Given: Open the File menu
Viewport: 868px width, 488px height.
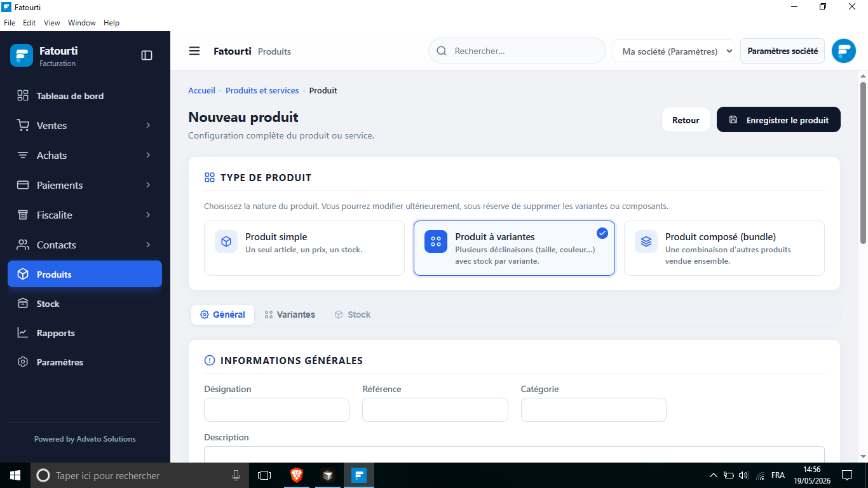Looking at the screenshot, I should click(x=10, y=22).
